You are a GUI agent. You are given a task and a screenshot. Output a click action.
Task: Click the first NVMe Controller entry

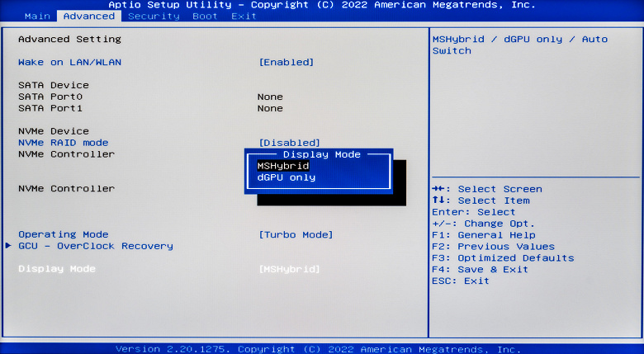pyautogui.click(x=67, y=154)
